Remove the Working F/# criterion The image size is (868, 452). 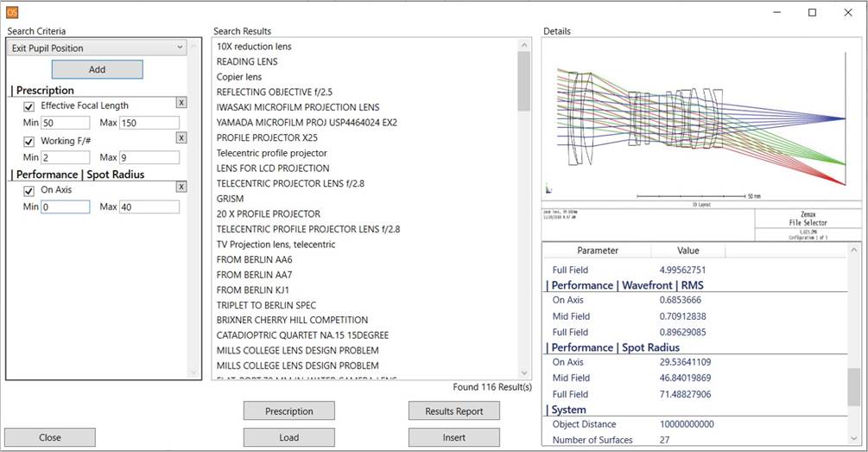pyautogui.click(x=181, y=137)
